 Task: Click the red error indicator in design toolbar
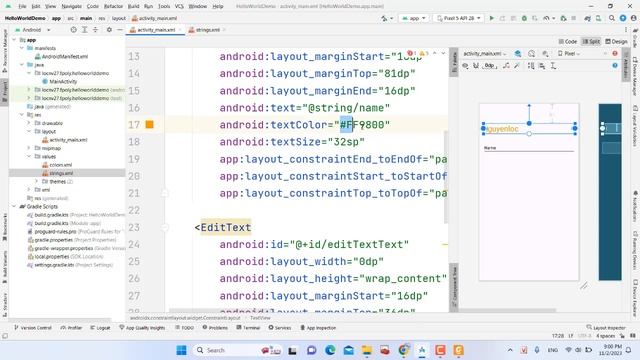pos(615,53)
